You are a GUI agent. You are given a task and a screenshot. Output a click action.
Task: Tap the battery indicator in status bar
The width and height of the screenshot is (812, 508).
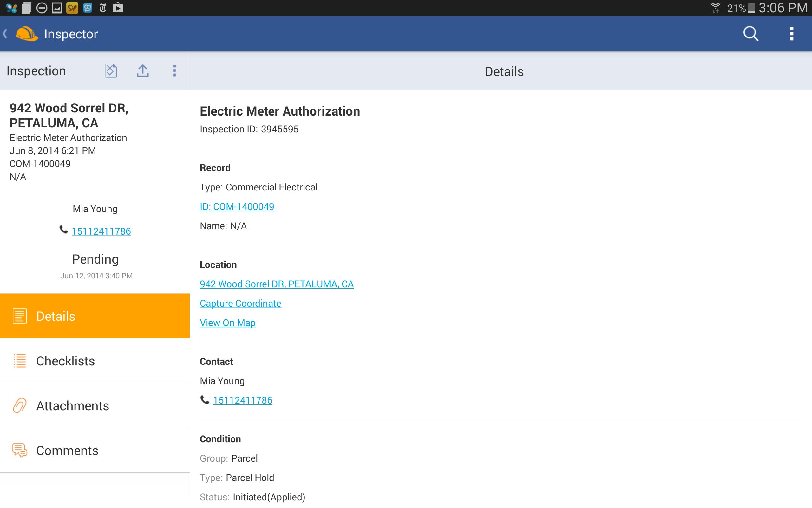pyautogui.click(x=752, y=8)
